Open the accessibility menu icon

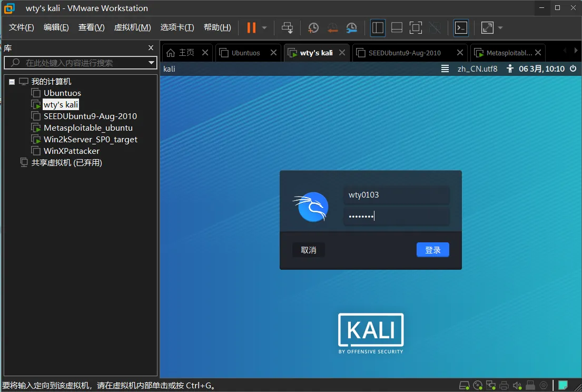[510, 68]
